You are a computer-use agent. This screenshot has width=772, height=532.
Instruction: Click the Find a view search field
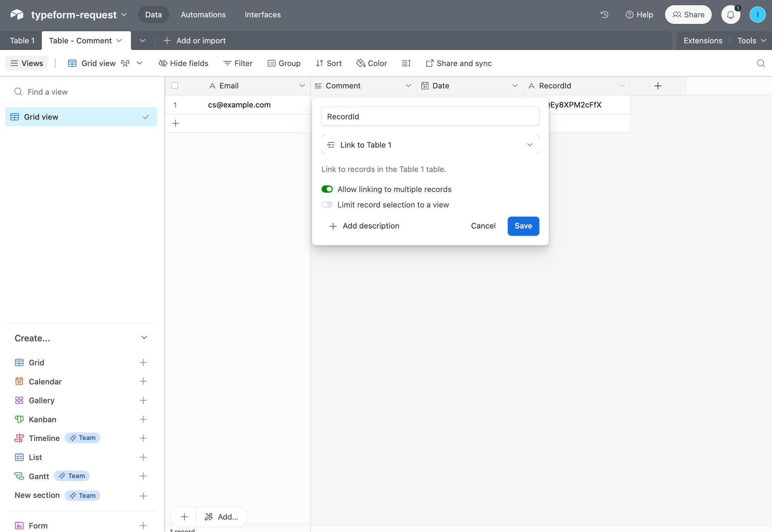(x=81, y=92)
